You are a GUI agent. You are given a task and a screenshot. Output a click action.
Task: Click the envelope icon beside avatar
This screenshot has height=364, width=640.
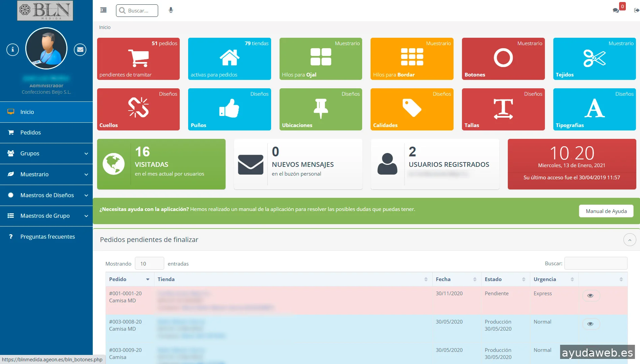80,50
